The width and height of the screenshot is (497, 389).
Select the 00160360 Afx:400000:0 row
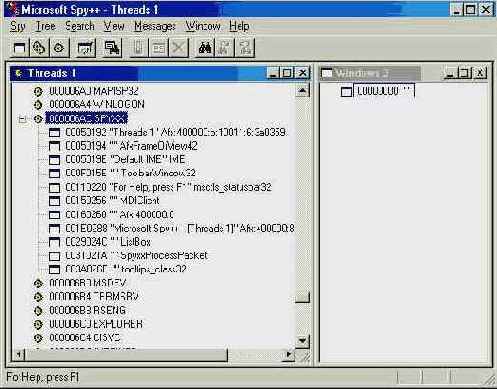pyautogui.click(x=119, y=214)
